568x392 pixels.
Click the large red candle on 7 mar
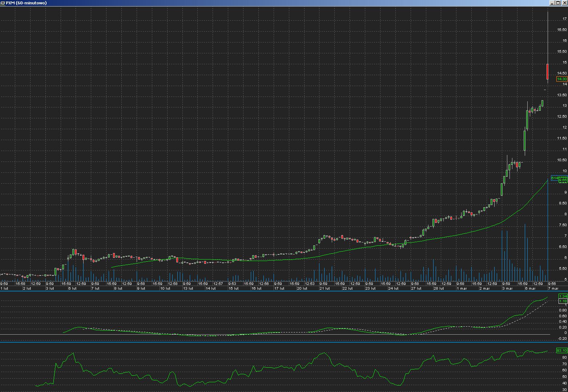click(548, 72)
